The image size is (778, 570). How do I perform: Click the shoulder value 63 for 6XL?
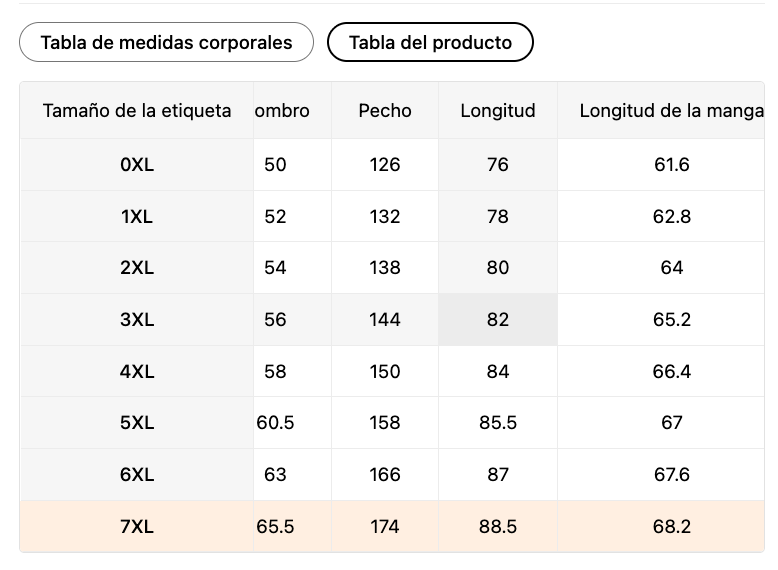point(276,475)
